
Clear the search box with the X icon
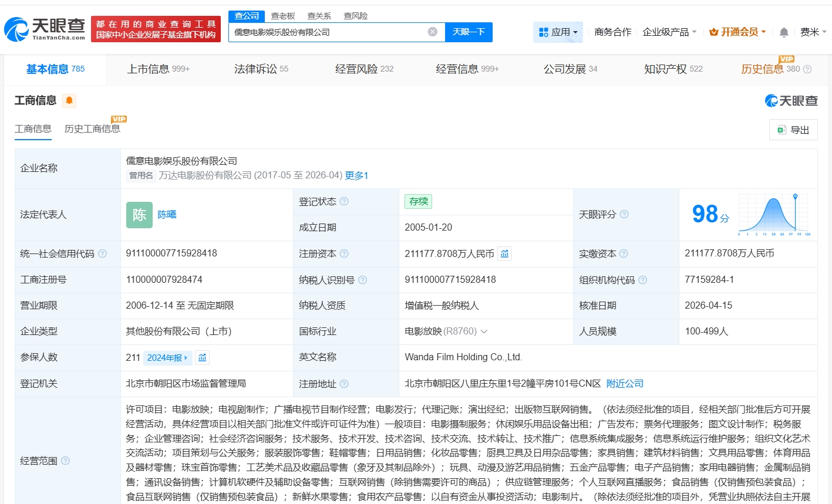click(x=432, y=32)
